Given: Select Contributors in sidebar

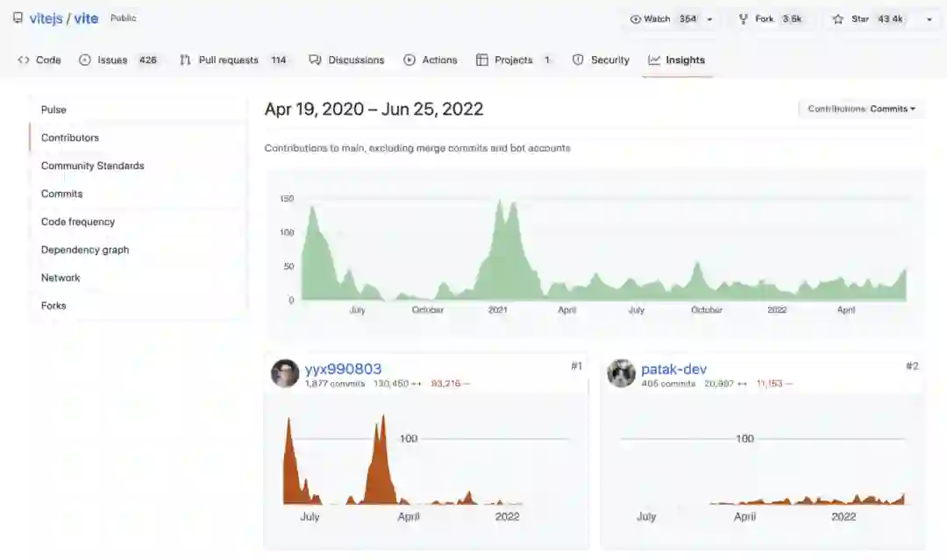Looking at the screenshot, I should [138, 138].
